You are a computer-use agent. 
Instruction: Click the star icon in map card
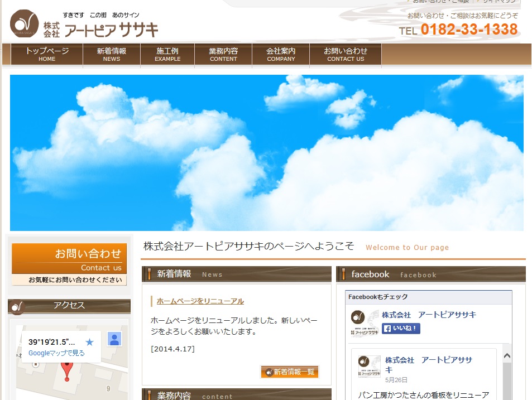tap(89, 341)
